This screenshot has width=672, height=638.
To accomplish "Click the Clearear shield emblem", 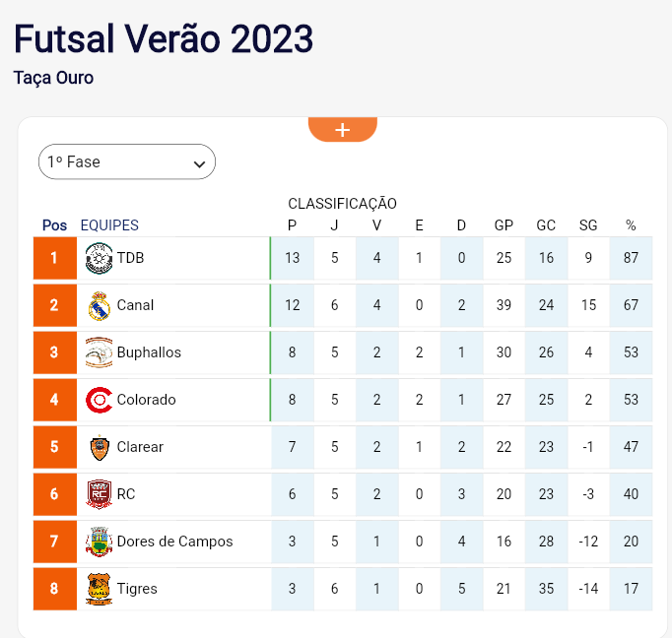I will [100, 447].
